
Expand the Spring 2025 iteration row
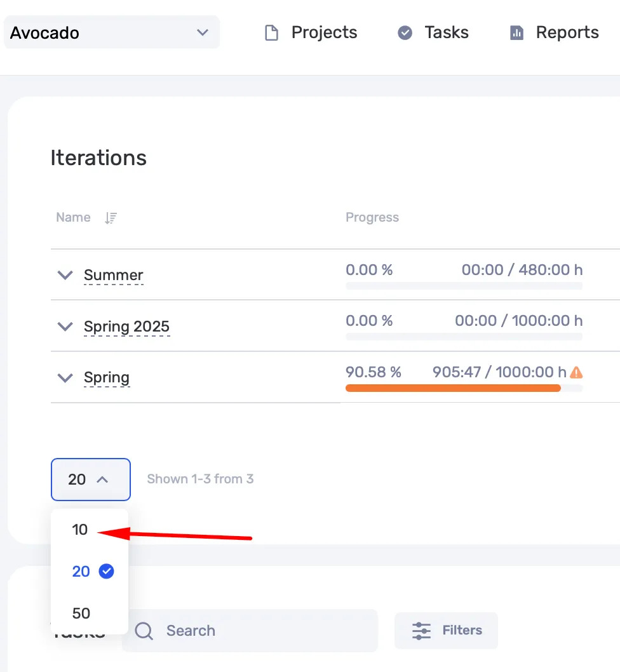(65, 326)
